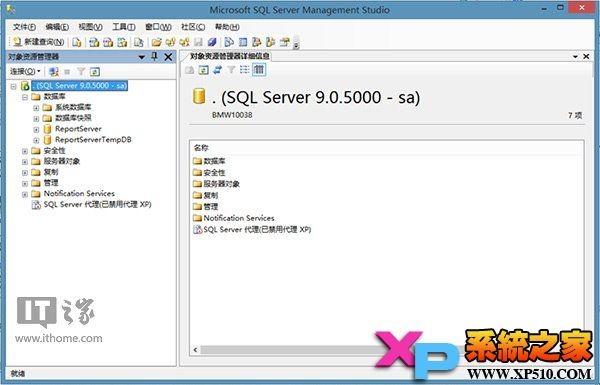Click the Database Engine Query icon beside New Query
600x385 pixels.
pos(77,42)
